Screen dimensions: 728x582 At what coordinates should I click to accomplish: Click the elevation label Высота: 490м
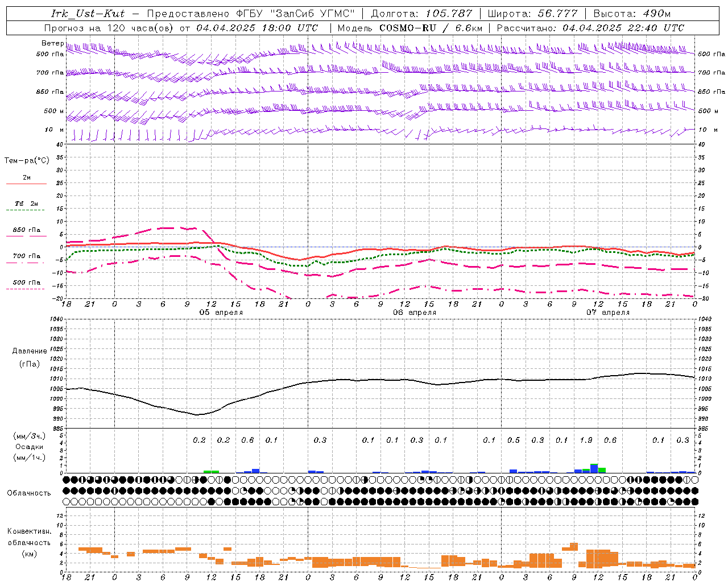(x=632, y=14)
